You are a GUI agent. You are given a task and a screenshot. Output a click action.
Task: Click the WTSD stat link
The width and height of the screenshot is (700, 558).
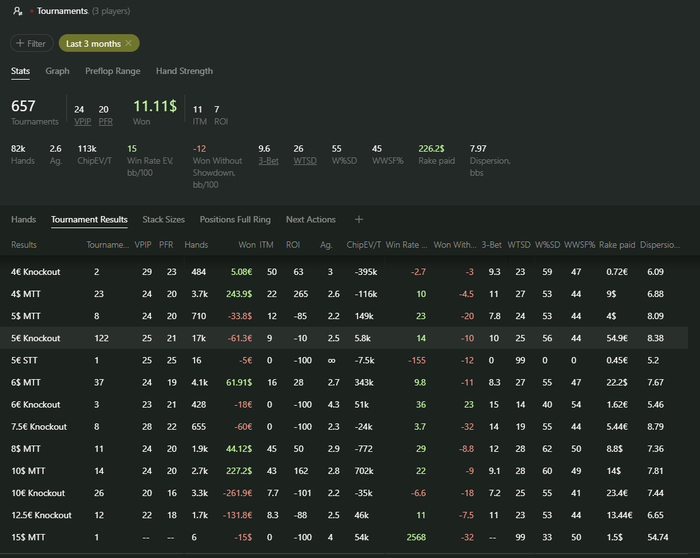(x=305, y=161)
